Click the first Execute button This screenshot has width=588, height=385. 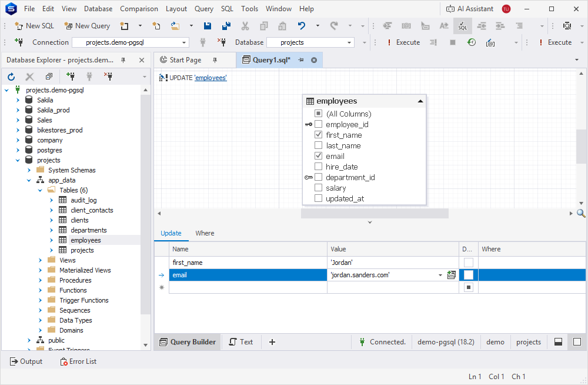[404, 42]
